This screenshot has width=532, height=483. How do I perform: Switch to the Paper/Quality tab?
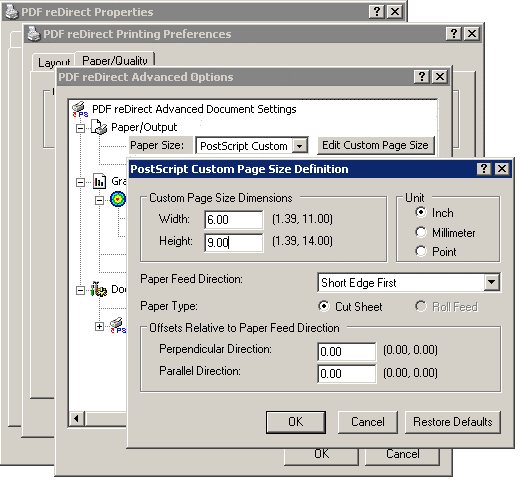coord(115,60)
